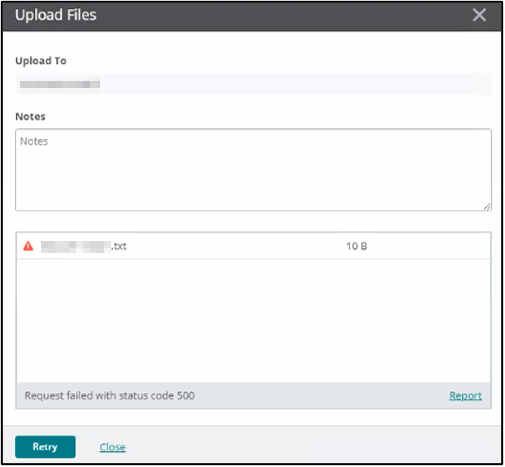Click blank end of failed file row
Screen dimensions: 505x467
coord(430,246)
